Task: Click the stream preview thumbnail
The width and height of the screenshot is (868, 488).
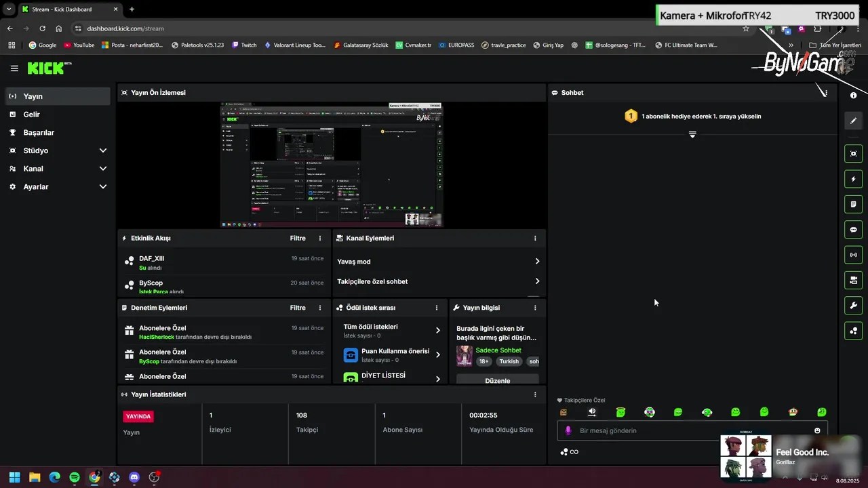Action: click(331, 165)
